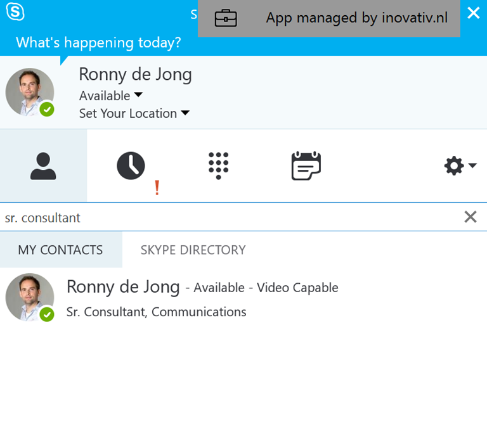Viewport: 487px width, 448px height.
Task: Open the dial pad
Action: point(218,166)
